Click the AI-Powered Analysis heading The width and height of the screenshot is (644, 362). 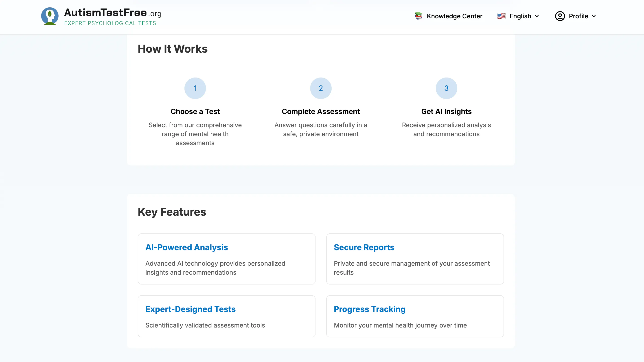tap(186, 247)
